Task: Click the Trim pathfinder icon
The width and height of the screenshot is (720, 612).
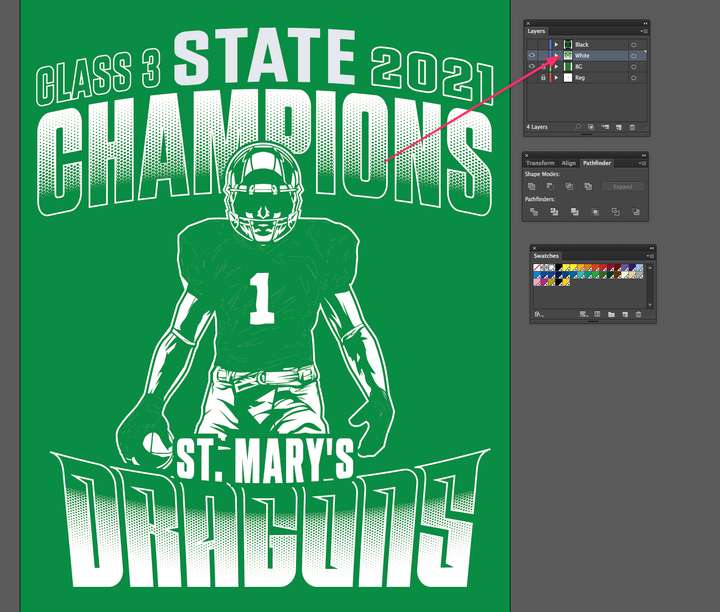Action: pos(554,212)
